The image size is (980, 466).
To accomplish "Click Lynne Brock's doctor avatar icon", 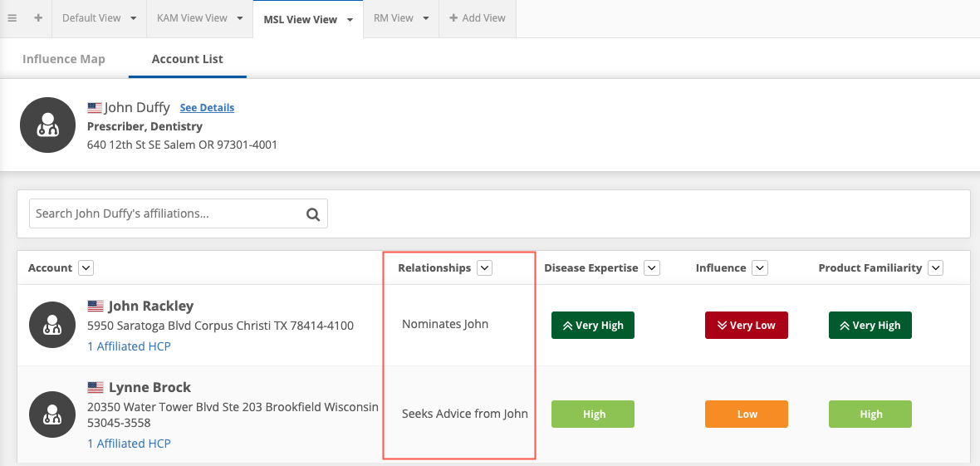I will click(51, 414).
